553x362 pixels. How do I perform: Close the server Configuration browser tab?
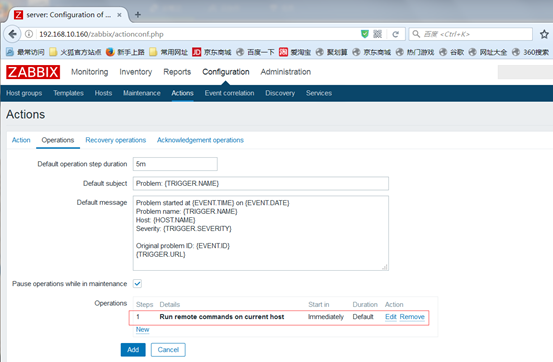point(119,15)
